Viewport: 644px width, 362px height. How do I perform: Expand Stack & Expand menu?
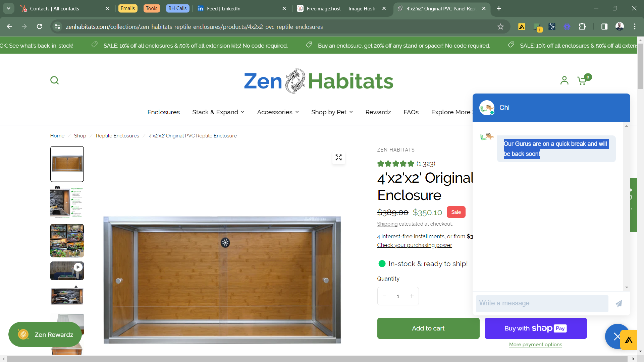click(x=218, y=112)
